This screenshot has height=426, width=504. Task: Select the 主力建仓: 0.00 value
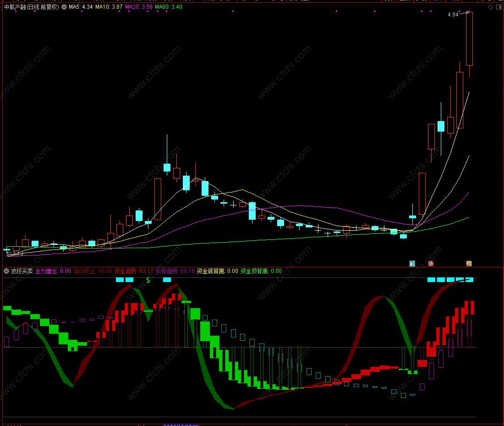coord(53,271)
